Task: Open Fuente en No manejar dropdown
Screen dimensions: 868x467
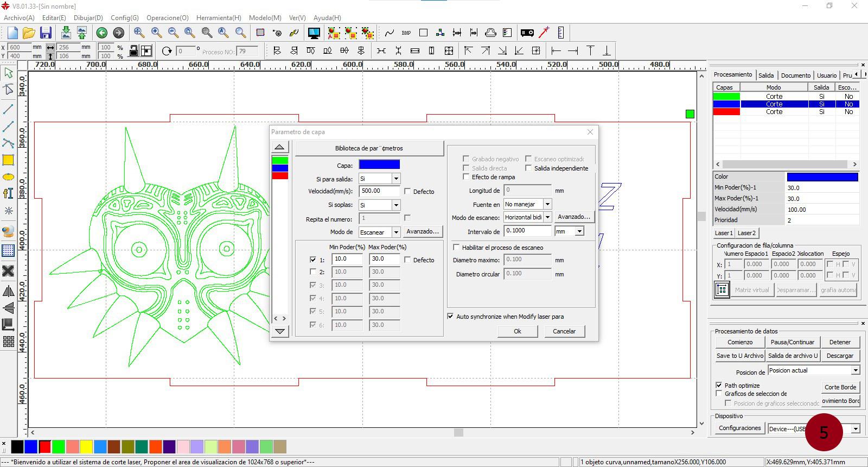Action: (x=547, y=204)
